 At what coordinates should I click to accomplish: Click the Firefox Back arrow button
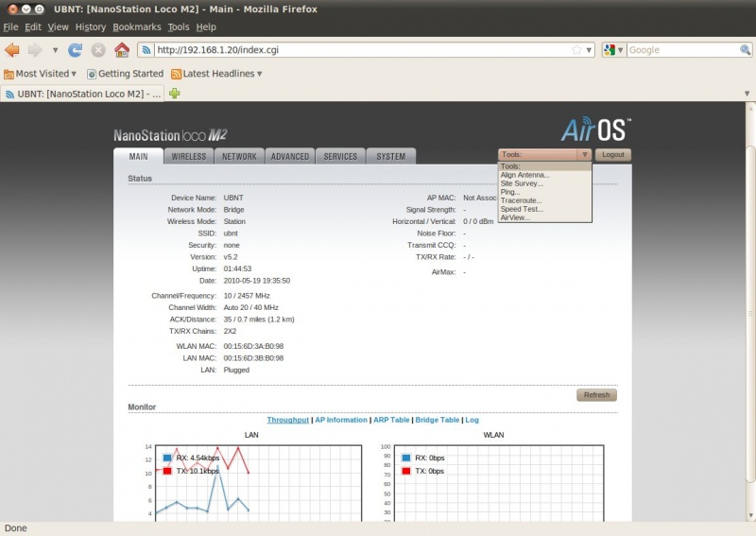tap(12, 50)
